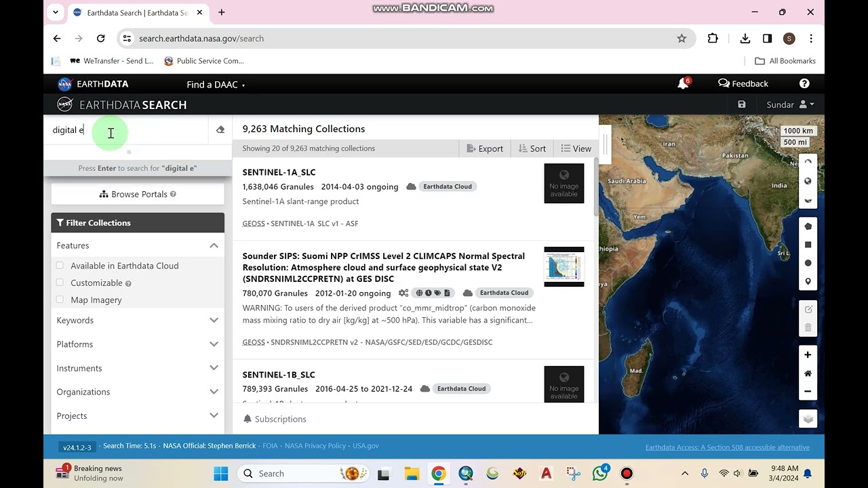Expand the Projects filter
The height and width of the screenshot is (488, 868).
(138, 415)
